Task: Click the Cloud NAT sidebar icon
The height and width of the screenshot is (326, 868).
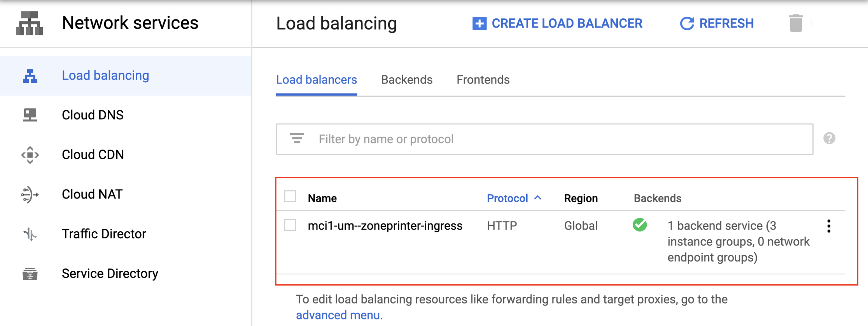Action: (x=30, y=194)
